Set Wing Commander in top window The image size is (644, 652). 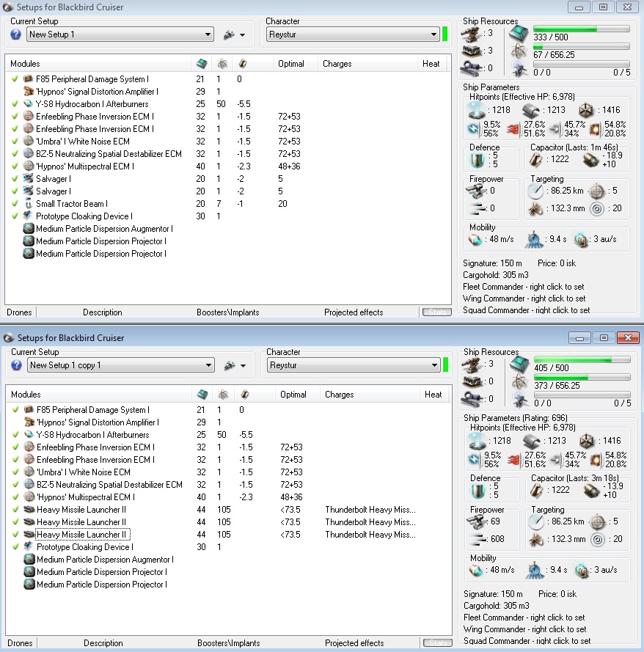click(x=524, y=298)
